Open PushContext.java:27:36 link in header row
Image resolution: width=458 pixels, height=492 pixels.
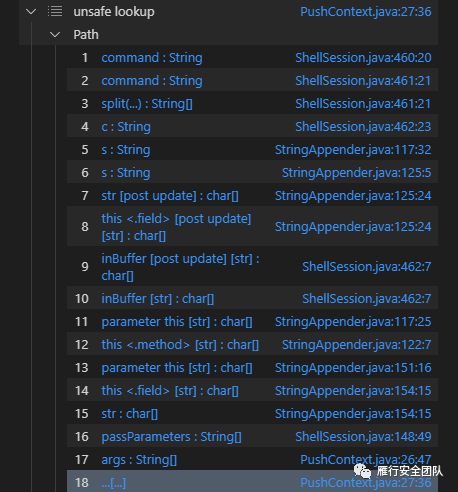[366, 12]
